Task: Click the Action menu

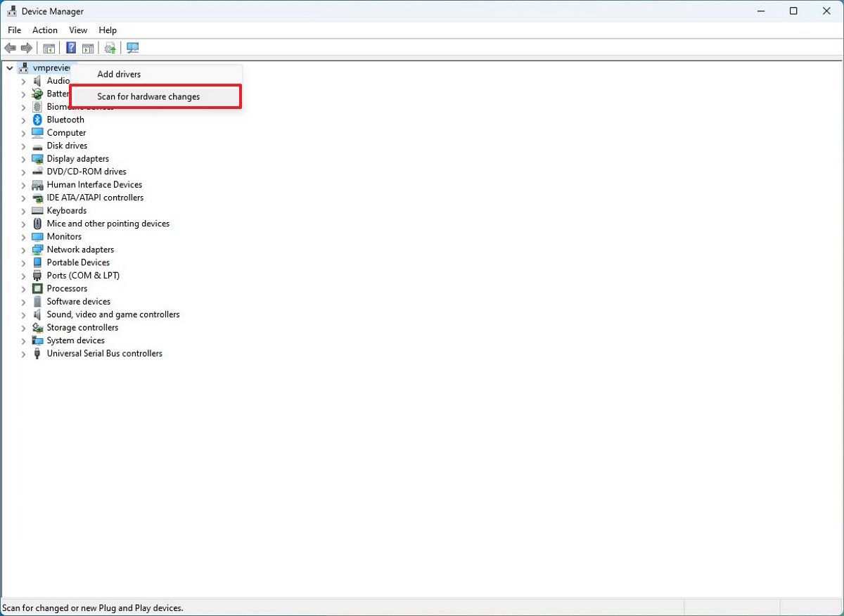Action: pos(44,30)
